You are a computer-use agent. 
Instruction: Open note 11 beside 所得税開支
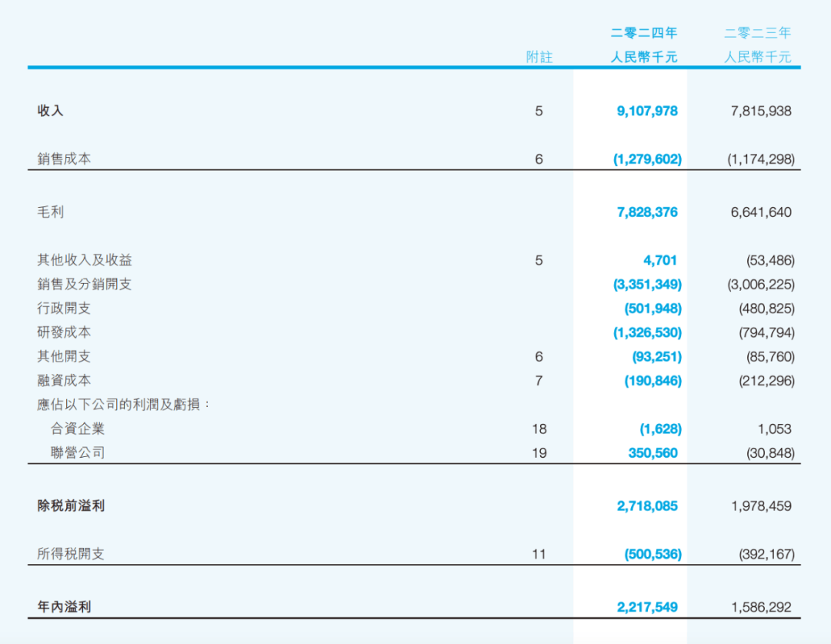coord(539,554)
